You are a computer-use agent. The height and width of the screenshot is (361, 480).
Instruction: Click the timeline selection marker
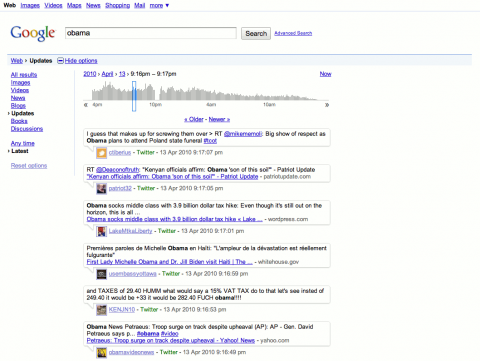[x=134, y=96]
